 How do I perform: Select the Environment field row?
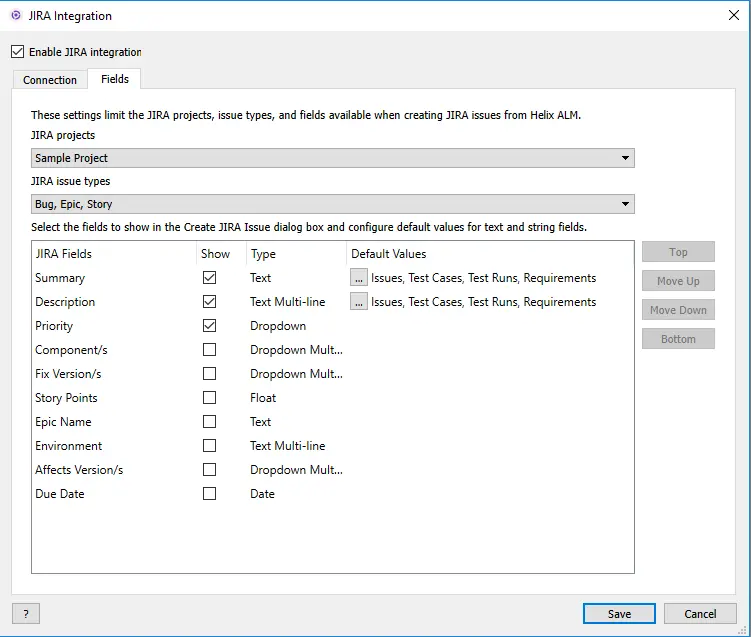click(x=332, y=446)
